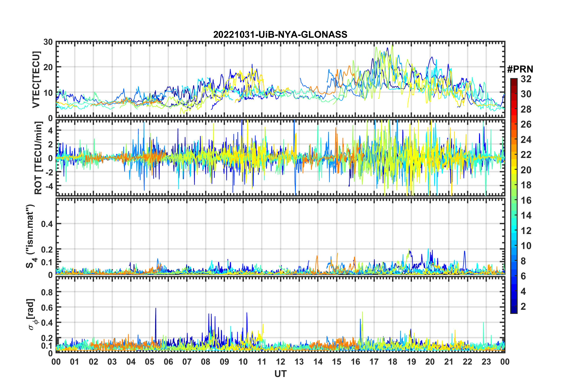Click ROT axis tick "-4"
561x392 pixels.
tap(49, 186)
